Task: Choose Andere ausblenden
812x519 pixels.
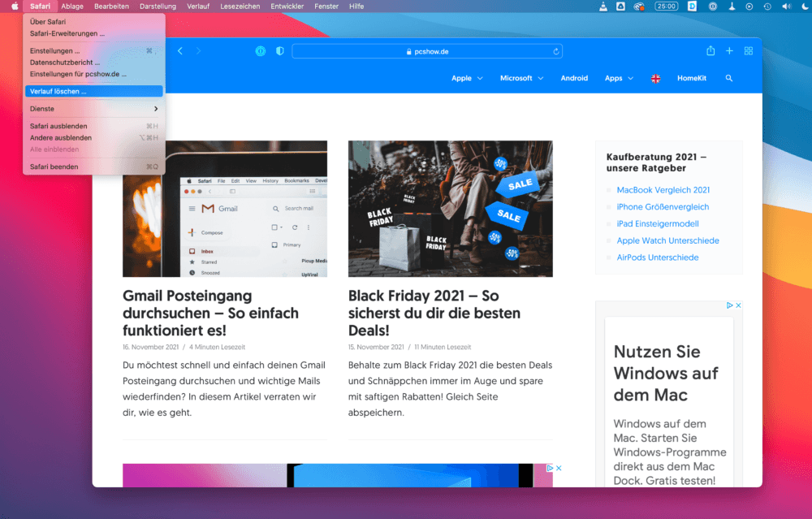Action: (93, 138)
